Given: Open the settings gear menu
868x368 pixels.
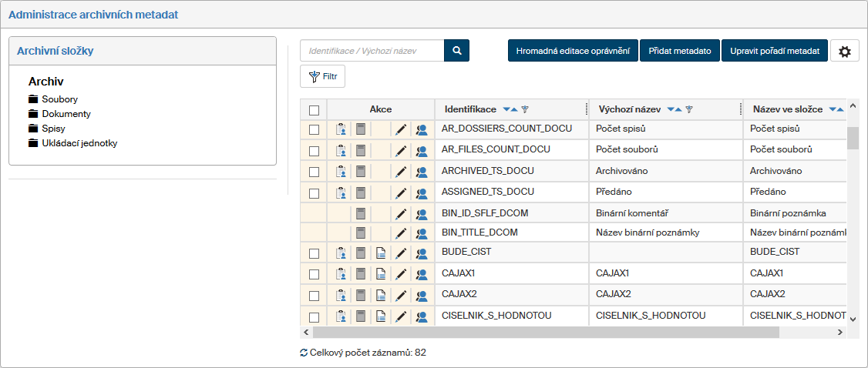Looking at the screenshot, I should [x=844, y=52].
